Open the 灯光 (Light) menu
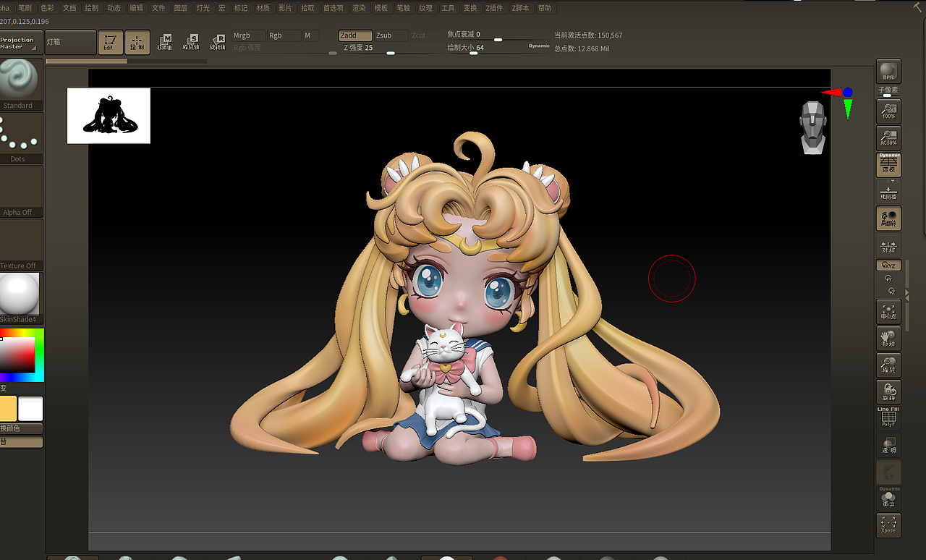The image size is (926, 560). click(x=203, y=8)
